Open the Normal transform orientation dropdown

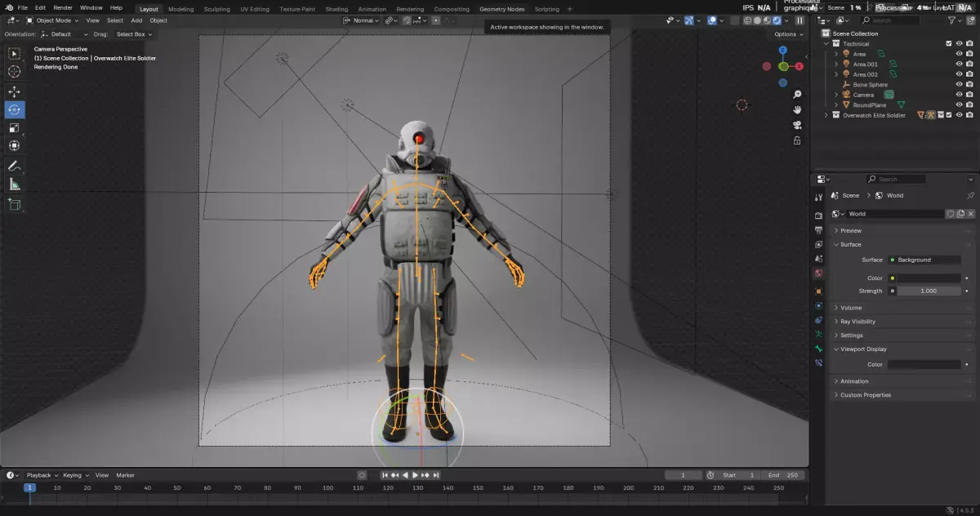(360, 20)
